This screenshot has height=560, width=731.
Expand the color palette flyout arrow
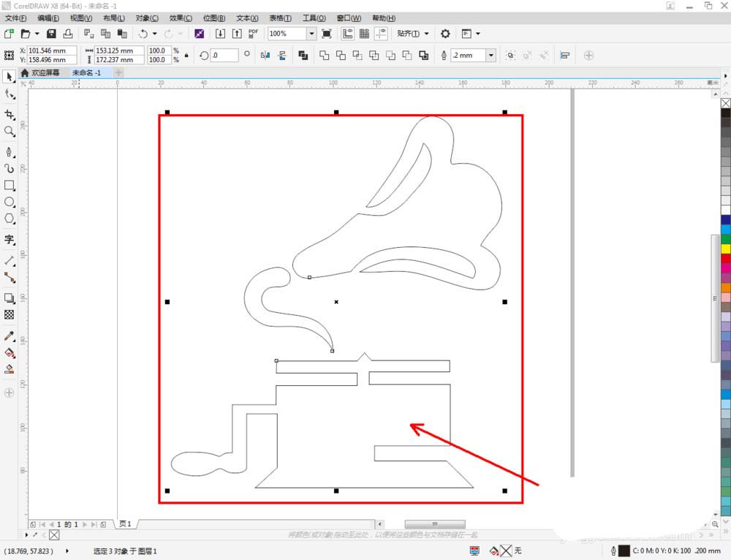(x=725, y=75)
